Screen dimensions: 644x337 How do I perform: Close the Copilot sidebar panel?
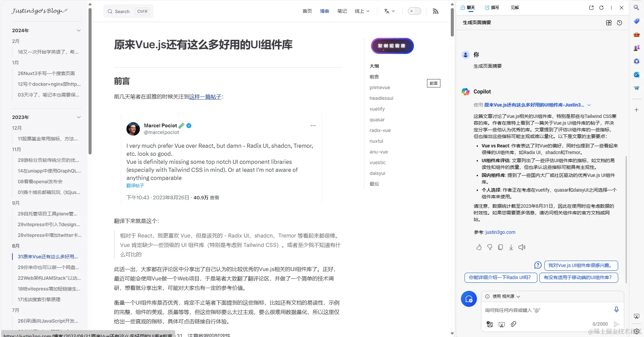(622, 8)
